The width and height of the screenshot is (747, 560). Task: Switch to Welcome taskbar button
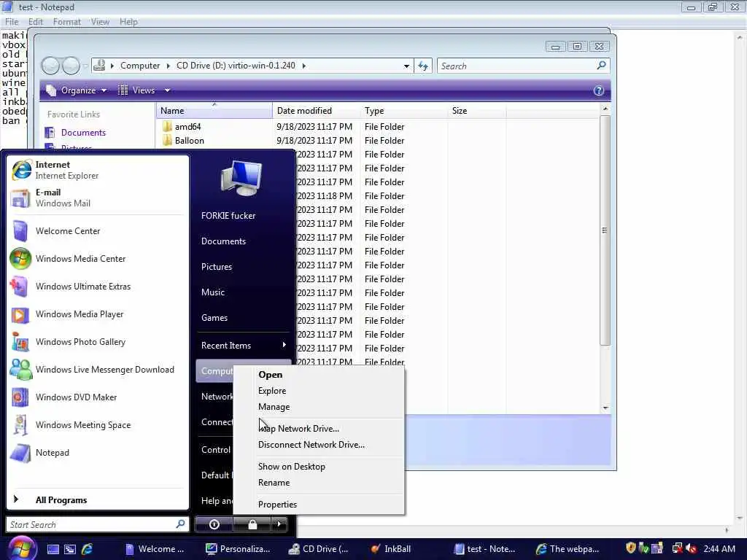coord(155,549)
